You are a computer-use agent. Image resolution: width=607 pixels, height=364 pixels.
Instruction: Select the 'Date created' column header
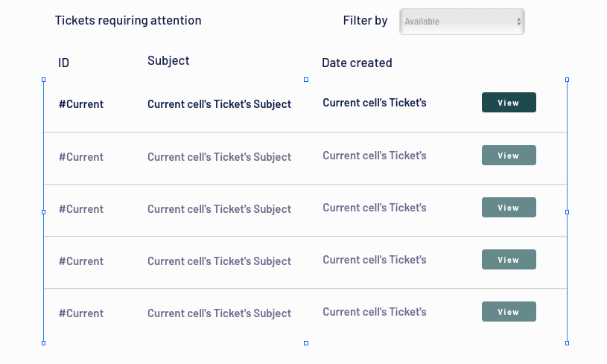click(357, 63)
